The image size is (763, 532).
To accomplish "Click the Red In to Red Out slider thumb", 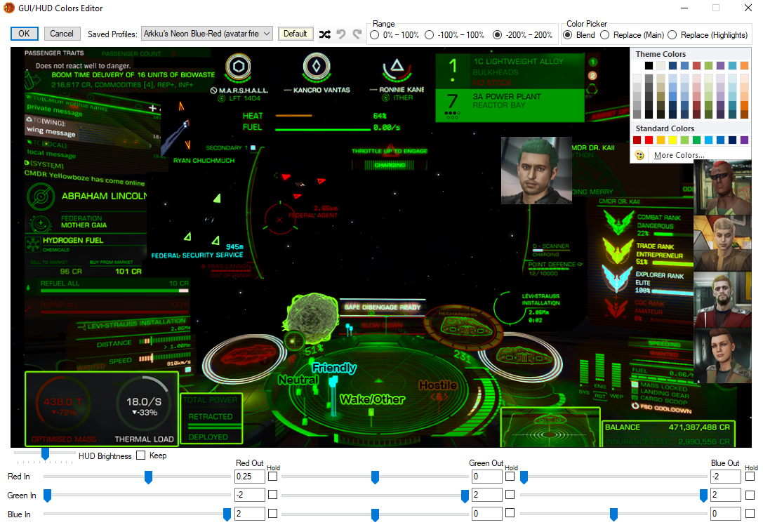I will point(148,477).
